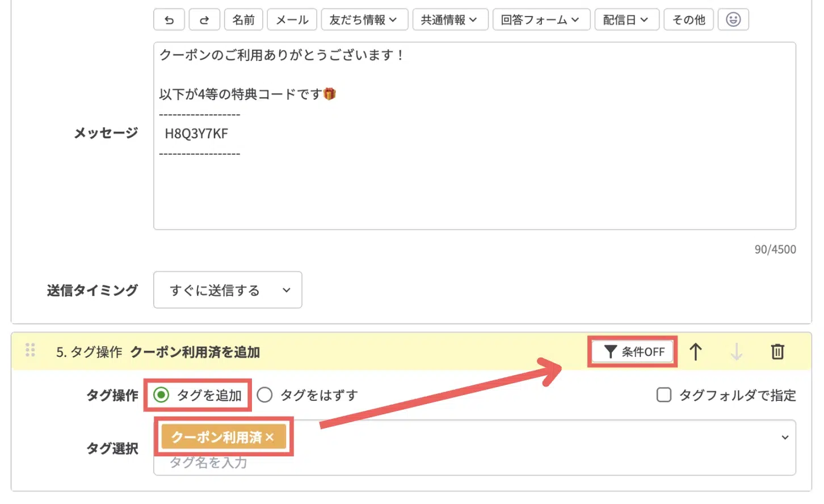The width and height of the screenshot is (824, 504).
Task: Open the 回答フォーム dropdown
Action: (541, 20)
